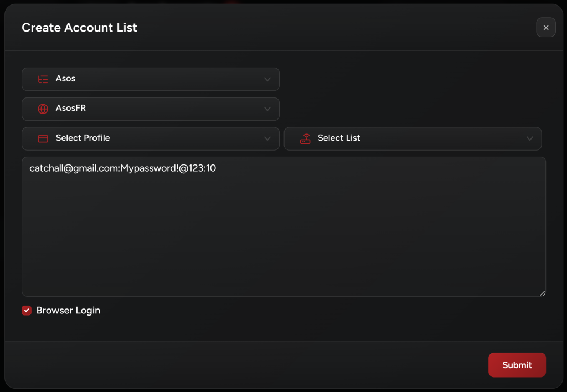Click the catchall@gmail.com account line
Image resolution: width=567 pixels, height=392 pixels.
pyautogui.click(x=122, y=168)
